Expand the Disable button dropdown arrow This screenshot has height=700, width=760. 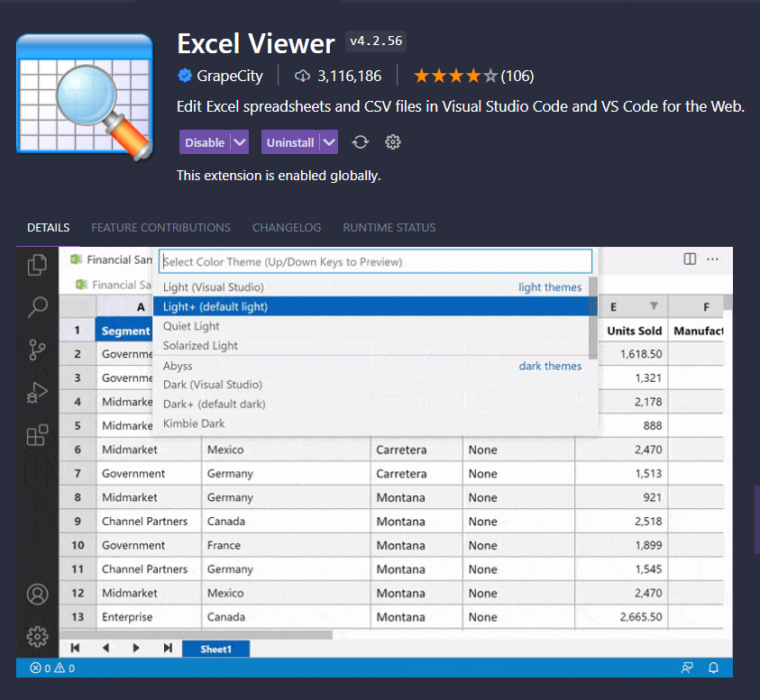(x=239, y=142)
